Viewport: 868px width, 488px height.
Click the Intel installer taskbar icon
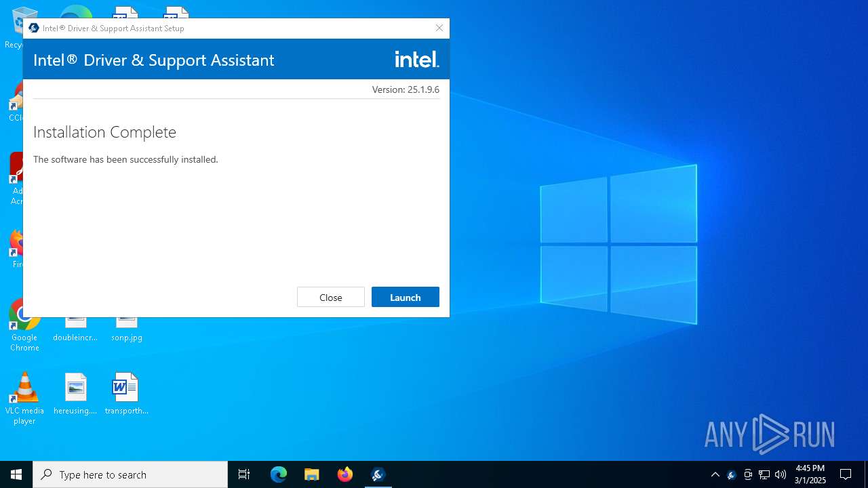pyautogui.click(x=378, y=474)
